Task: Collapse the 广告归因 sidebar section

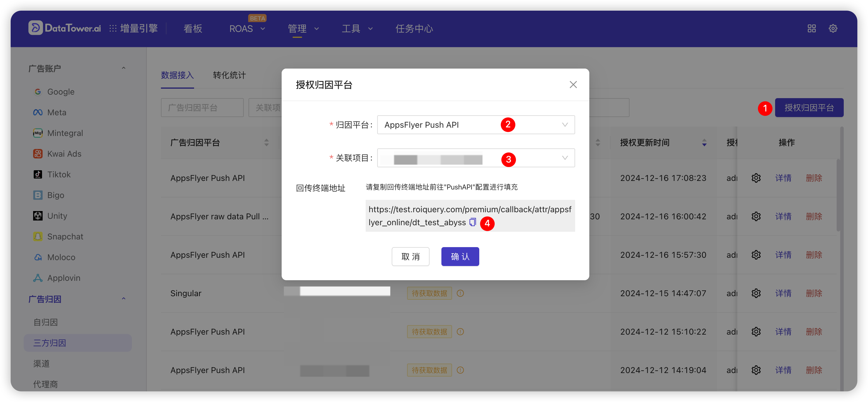Action: (x=124, y=299)
